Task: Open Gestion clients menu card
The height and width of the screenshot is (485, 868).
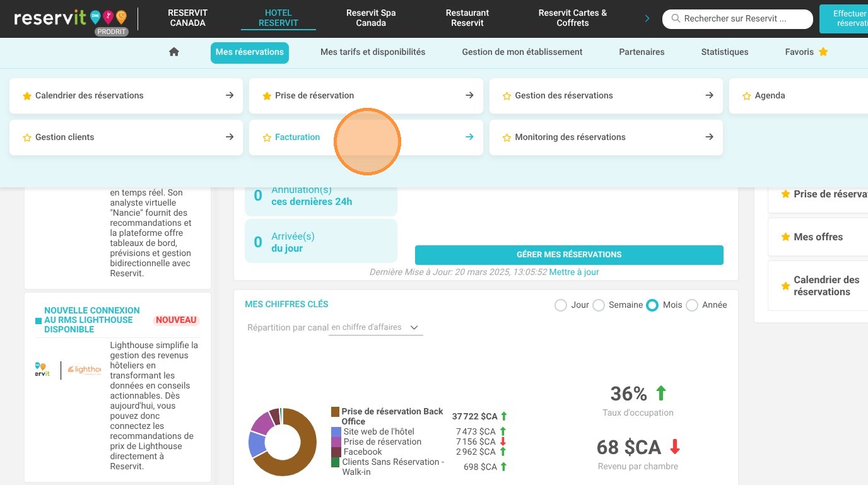Action: [126, 137]
